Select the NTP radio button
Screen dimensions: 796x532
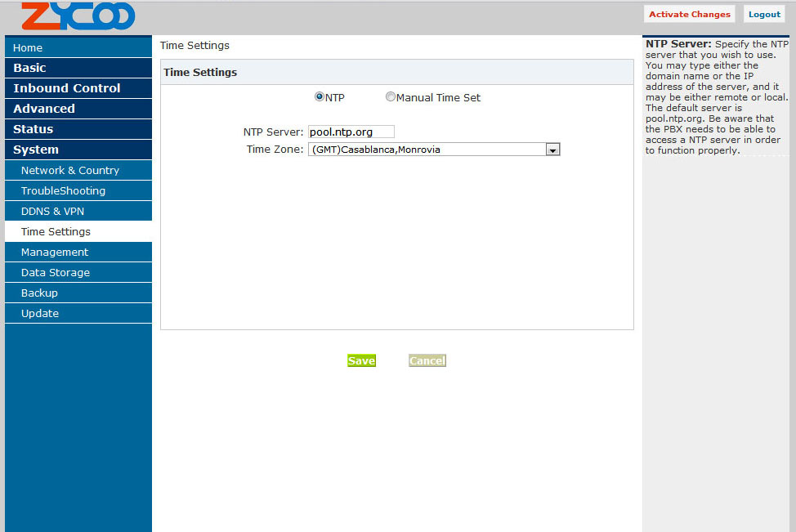pyautogui.click(x=320, y=97)
